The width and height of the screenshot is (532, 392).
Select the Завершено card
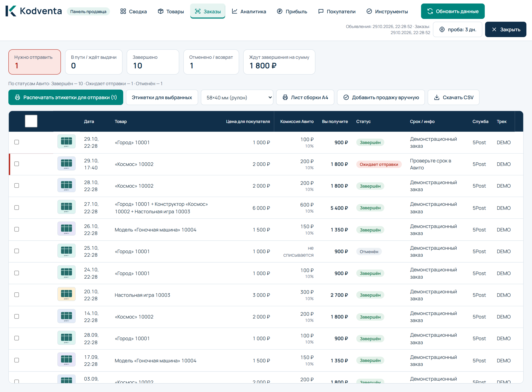(153, 62)
